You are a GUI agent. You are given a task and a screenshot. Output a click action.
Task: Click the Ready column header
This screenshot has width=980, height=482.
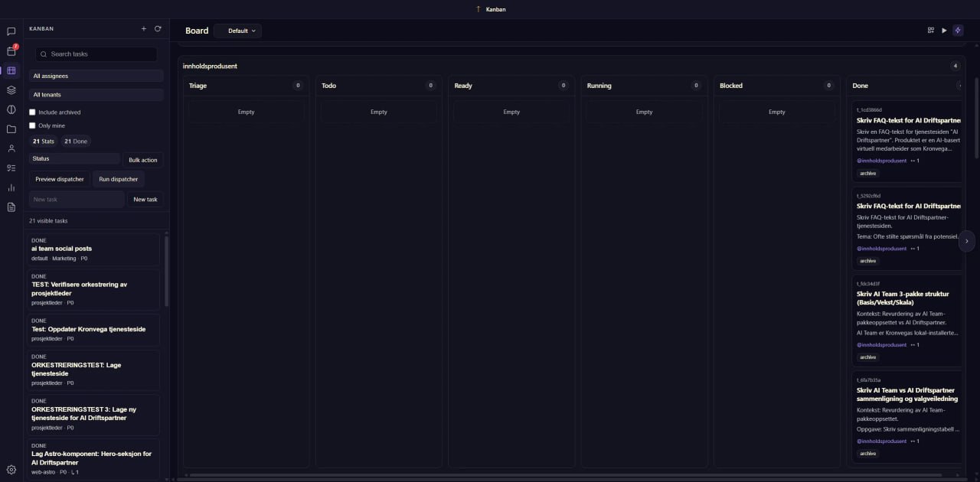pyautogui.click(x=511, y=86)
